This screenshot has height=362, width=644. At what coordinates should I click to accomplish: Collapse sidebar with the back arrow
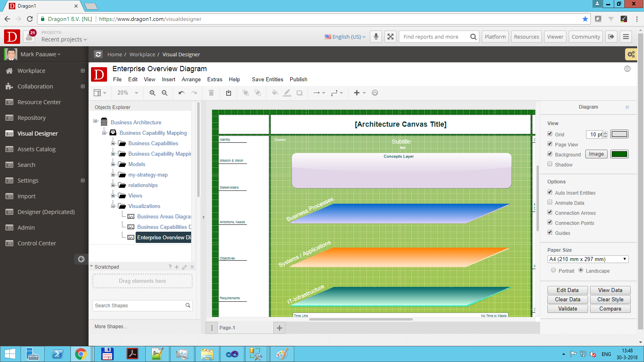81,259
